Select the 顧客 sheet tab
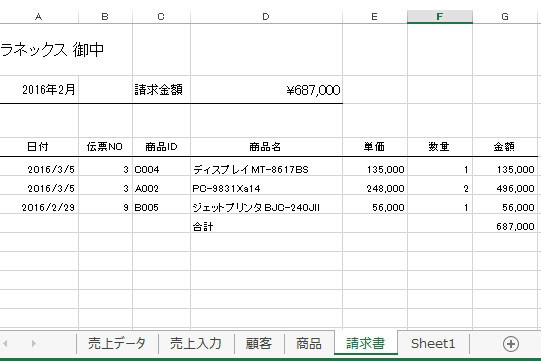This screenshot has height=361, width=541. [x=259, y=343]
